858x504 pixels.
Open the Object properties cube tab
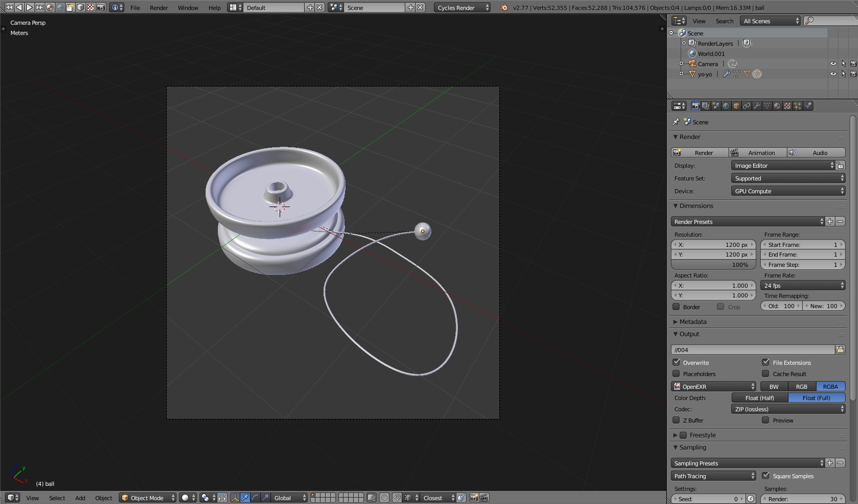coord(736,106)
